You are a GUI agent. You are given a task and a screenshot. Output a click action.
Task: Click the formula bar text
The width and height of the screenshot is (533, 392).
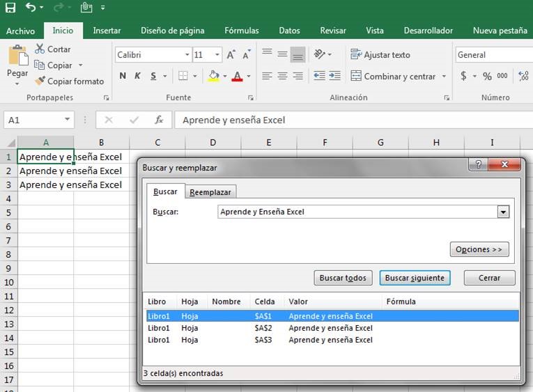[234, 120]
